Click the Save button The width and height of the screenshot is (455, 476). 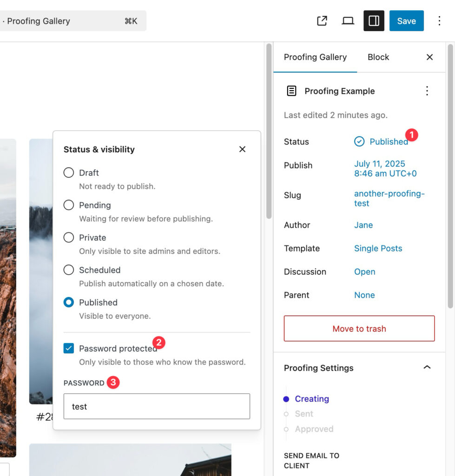click(x=406, y=21)
